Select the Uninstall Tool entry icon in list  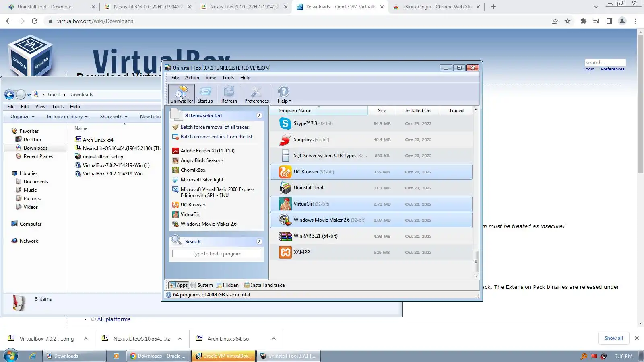click(285, 188)
